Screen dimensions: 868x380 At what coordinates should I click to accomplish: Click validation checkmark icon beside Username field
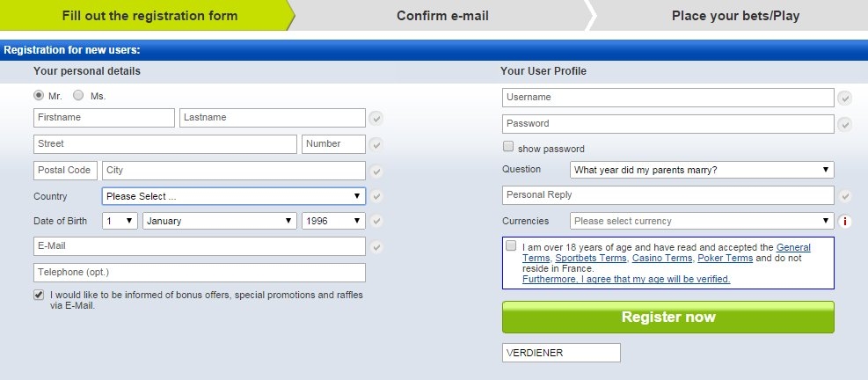click(x=845, y=98)
